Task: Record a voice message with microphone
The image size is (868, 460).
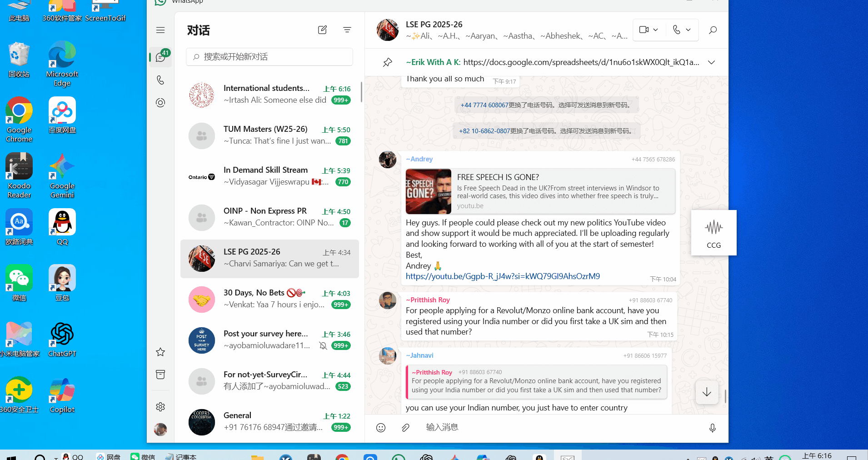Action: coord(713,427)
